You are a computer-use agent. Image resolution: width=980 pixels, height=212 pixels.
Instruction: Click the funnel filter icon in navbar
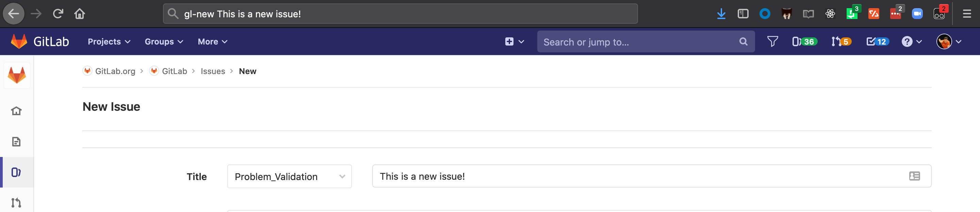[x=772, y=41]
